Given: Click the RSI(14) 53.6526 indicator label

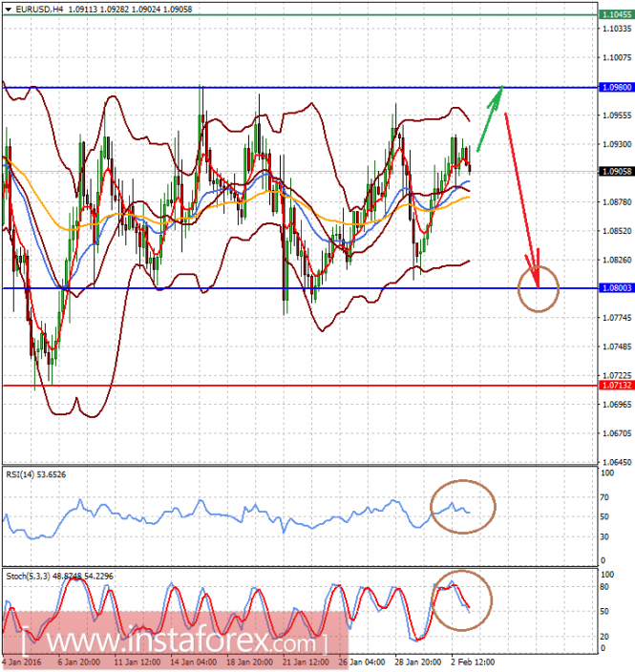Looking at the screenshot, I should (x=36, y=474).
